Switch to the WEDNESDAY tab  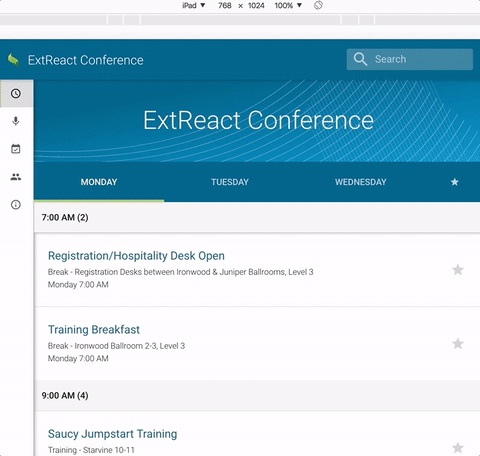click(x=361, y=182)
